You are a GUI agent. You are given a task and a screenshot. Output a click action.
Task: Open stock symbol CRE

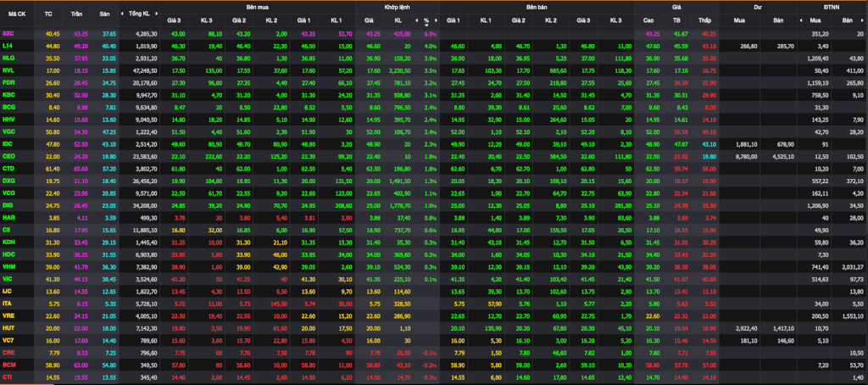(x=8, y=352)
